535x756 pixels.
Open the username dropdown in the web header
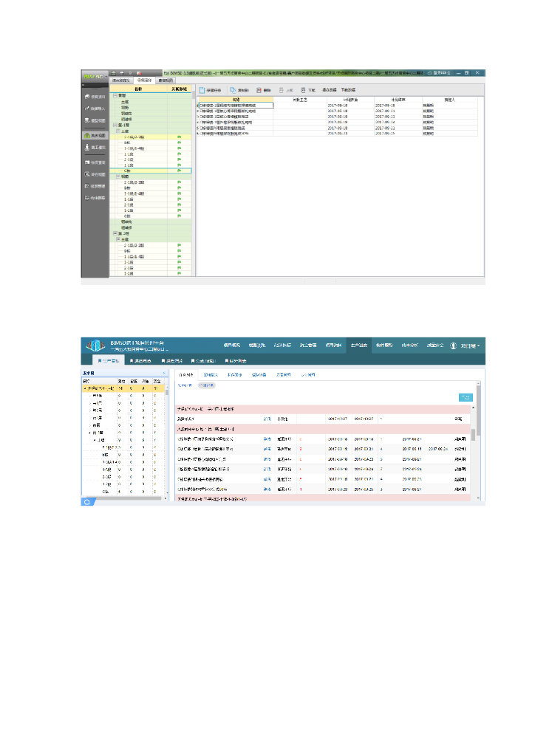(x=470, y=346)
